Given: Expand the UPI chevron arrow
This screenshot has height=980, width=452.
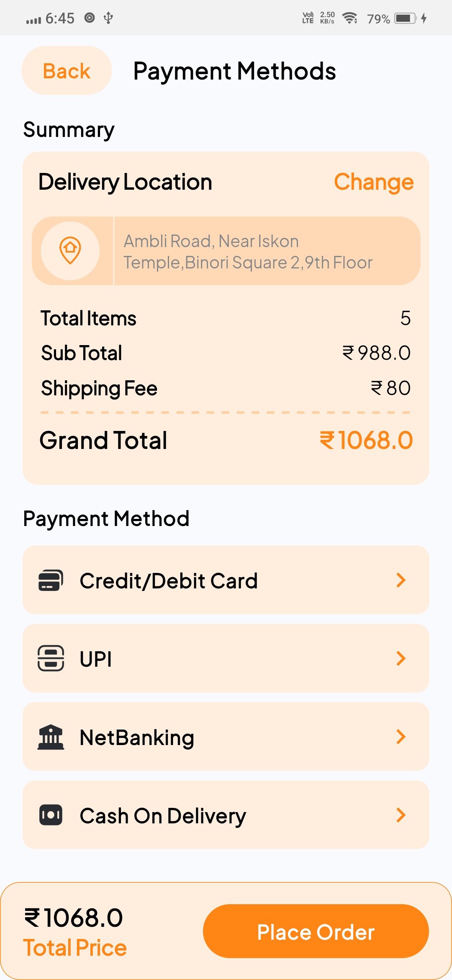Looking at the screenshot, I should (401, 658).
